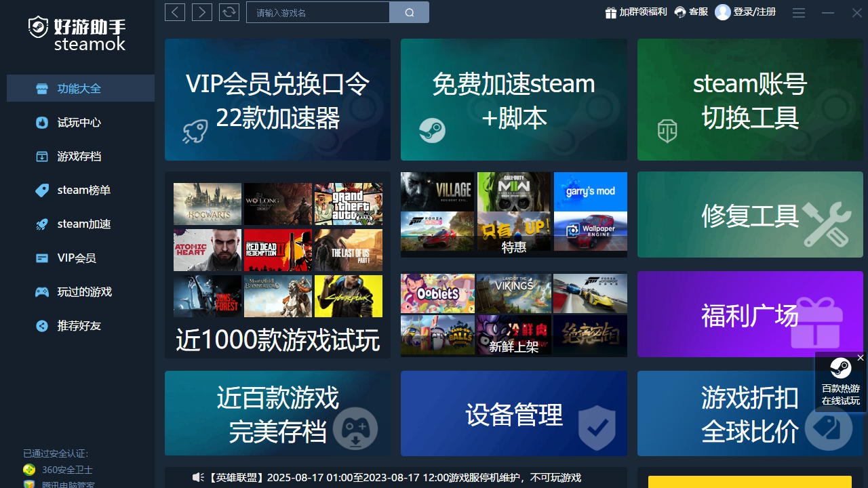
Task: Click the game search input field
Action: click(x=317, y=12)
